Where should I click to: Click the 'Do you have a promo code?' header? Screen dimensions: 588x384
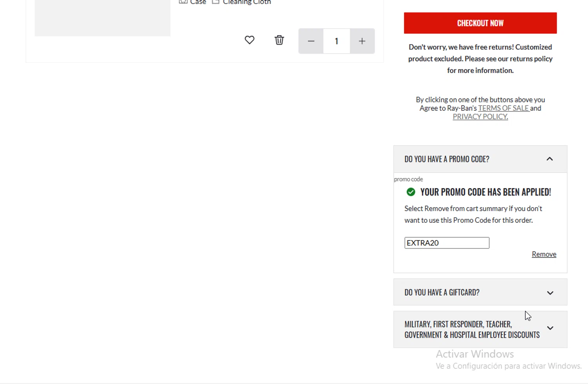tap(480, 159)
